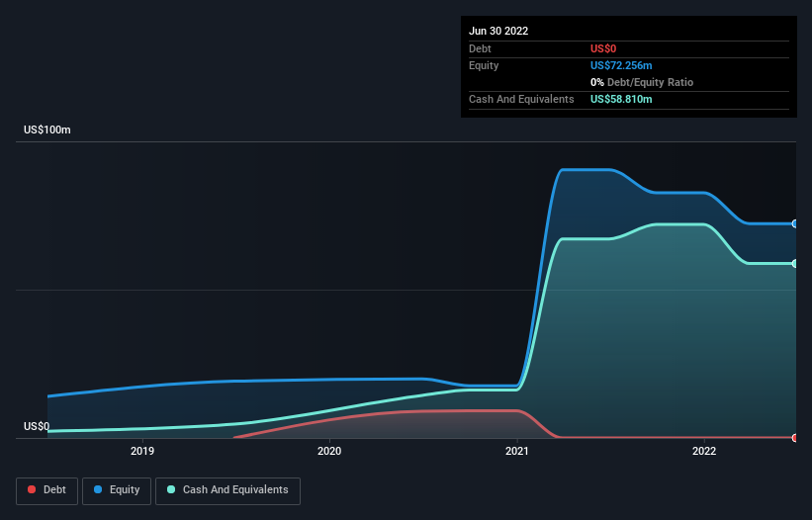
Task: Click the teal Cash legend dot
Action: [x=171, y=489]
